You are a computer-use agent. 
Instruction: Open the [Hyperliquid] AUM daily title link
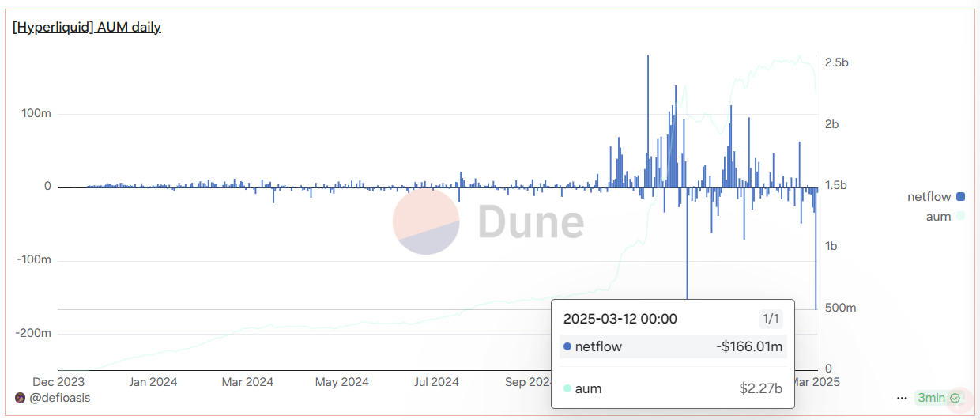87,28
